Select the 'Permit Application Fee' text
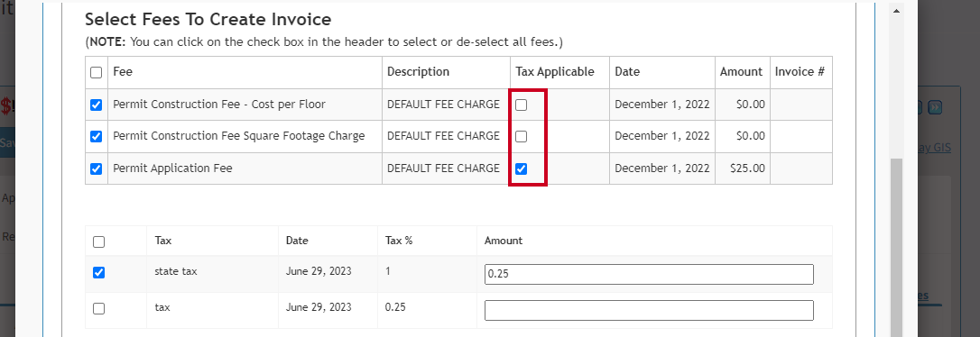980x337 pixels. [x=172, y=168]
